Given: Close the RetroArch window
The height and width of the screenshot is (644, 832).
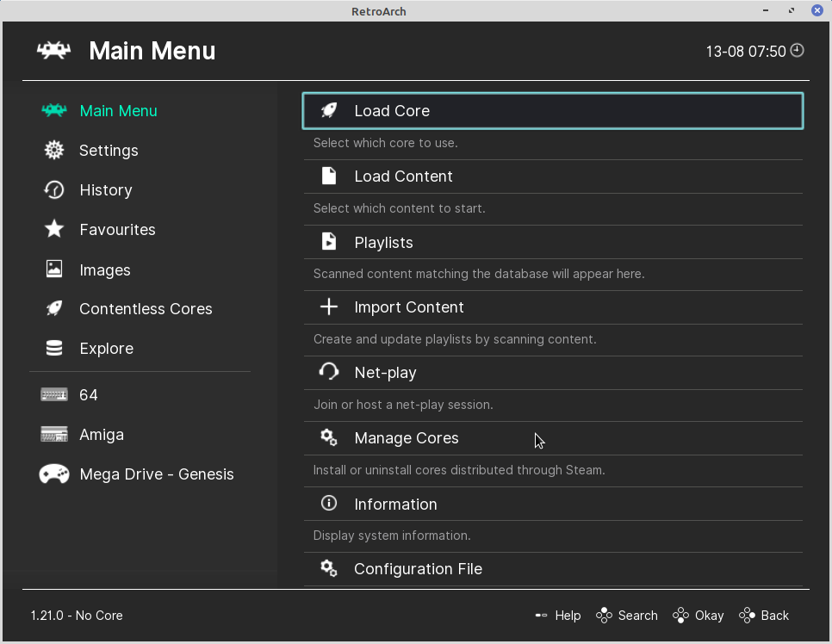Looking at the screenshot, I should (x=817, y=10).
